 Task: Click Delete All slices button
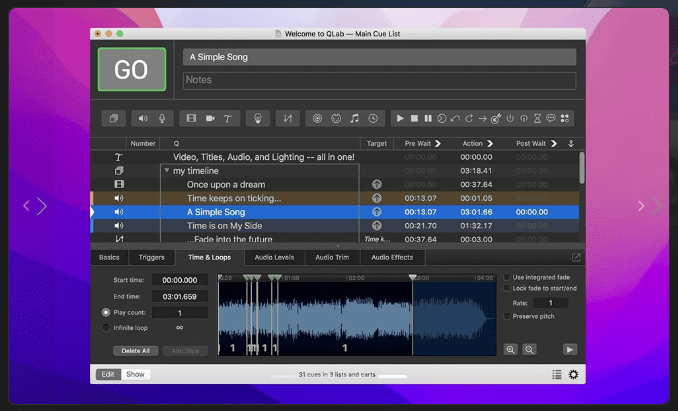tap(135, 351)
